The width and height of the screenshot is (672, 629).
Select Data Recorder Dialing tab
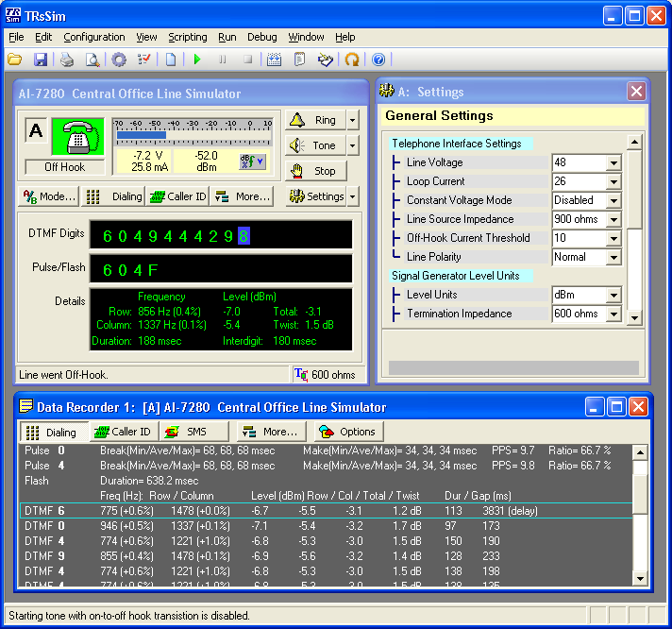(x=55, y=432)
